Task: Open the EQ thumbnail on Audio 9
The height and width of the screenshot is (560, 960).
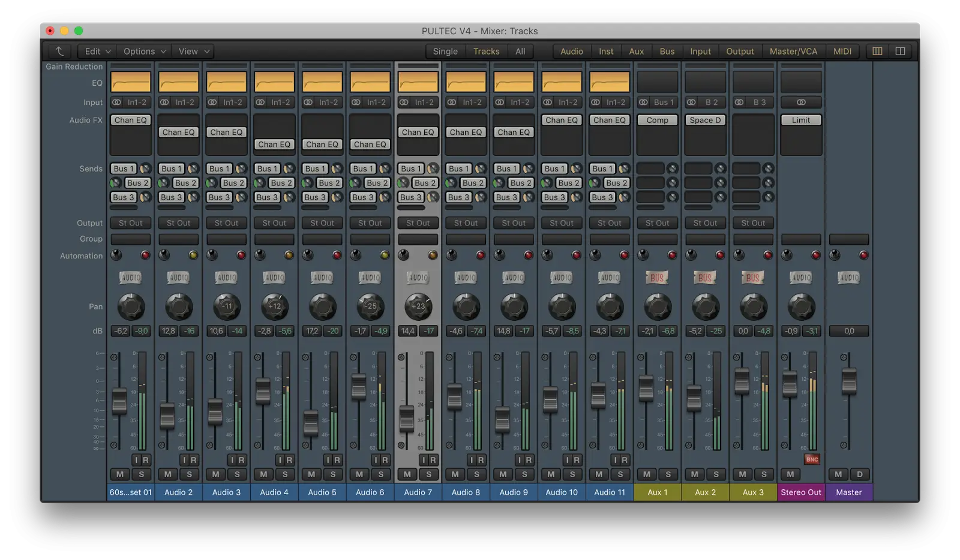Action: coord(514,82)
